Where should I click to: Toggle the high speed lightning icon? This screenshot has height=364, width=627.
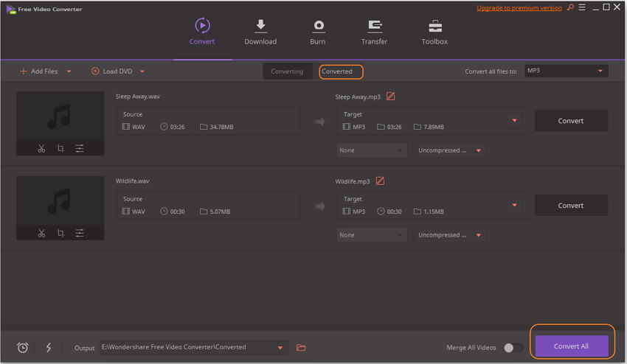(49, 348)
